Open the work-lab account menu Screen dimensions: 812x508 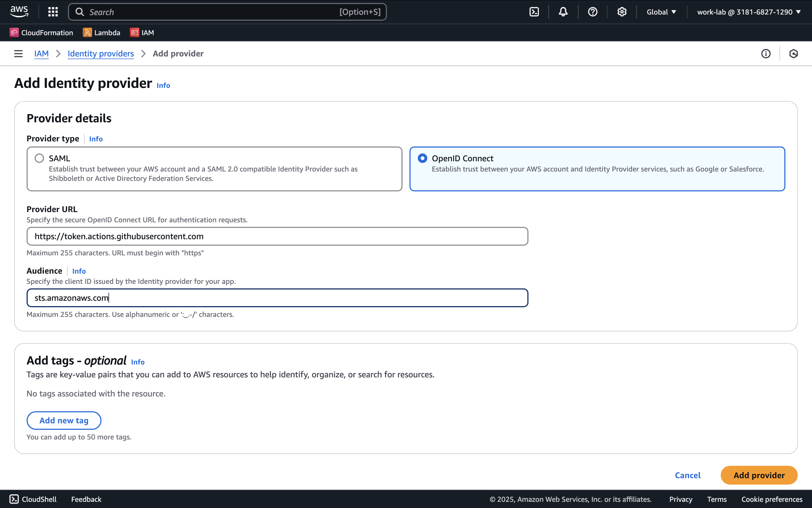tap(749, 12)
